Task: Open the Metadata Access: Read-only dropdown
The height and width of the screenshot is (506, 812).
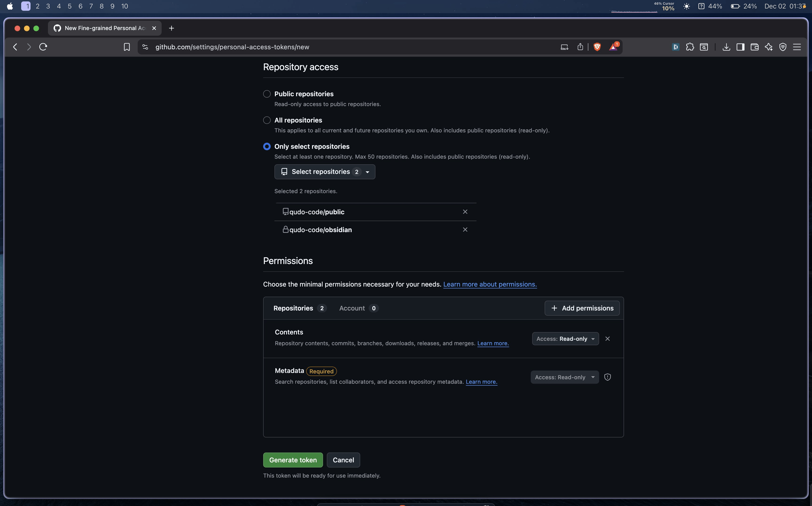Action: [x=564, y=377]
